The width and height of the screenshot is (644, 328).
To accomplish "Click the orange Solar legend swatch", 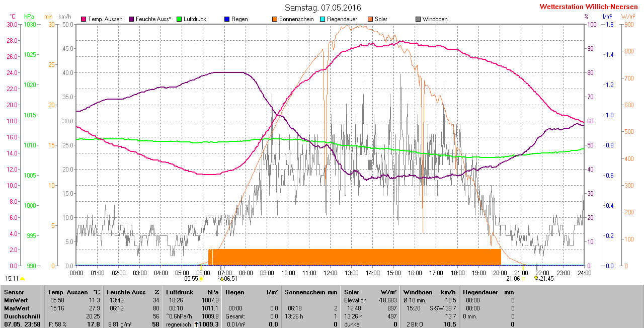I will [370, 19].
